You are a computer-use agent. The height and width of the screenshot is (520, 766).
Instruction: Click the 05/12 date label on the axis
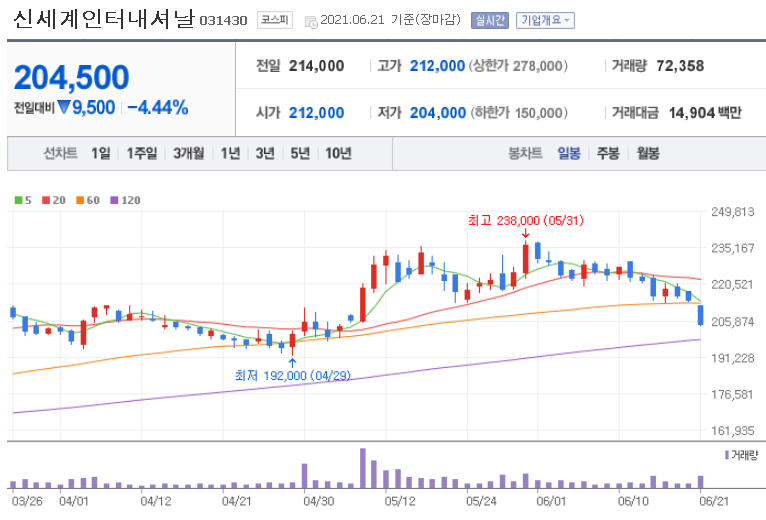tap(400, 501)
